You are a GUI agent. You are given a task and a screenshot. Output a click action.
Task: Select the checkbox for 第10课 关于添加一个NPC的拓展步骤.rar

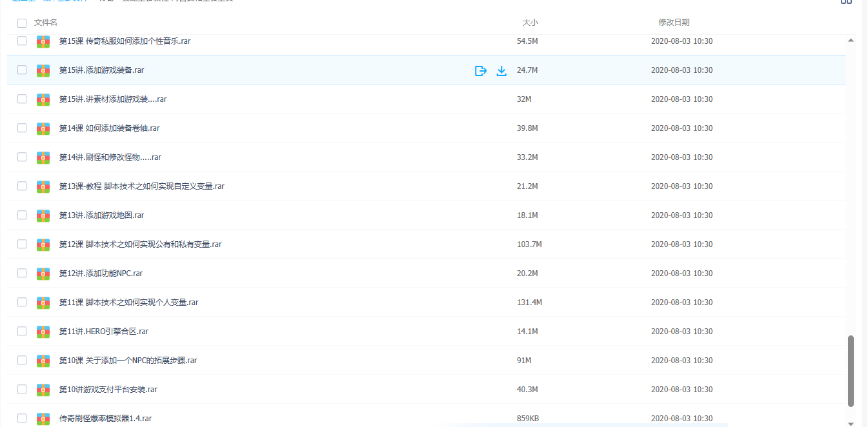click(22, 361)
